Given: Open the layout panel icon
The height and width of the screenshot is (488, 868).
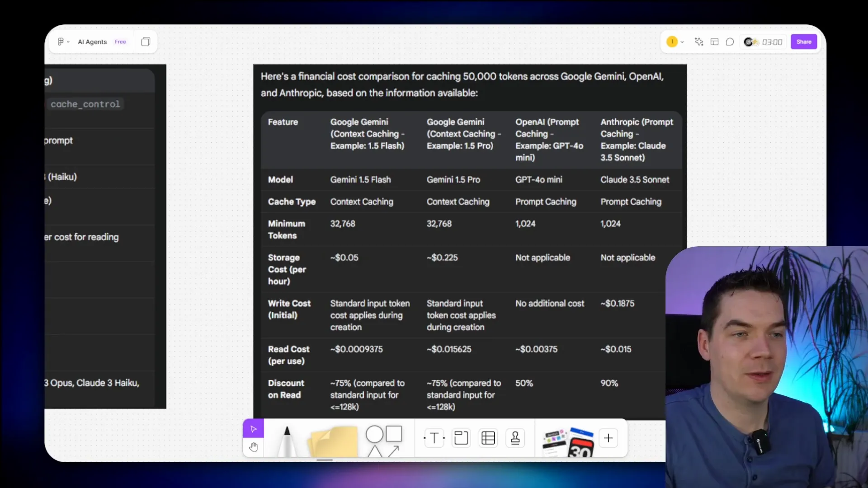Looking at the screenshot, I should [714, 42].
